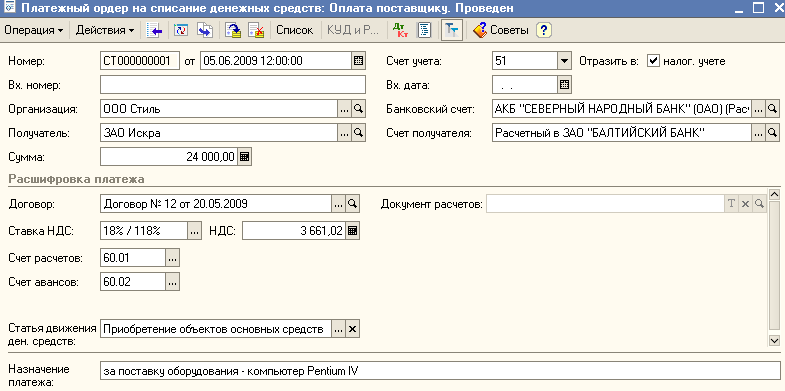Click the Статья движения field text
The image size is (785, 391).
click(216, 329)
